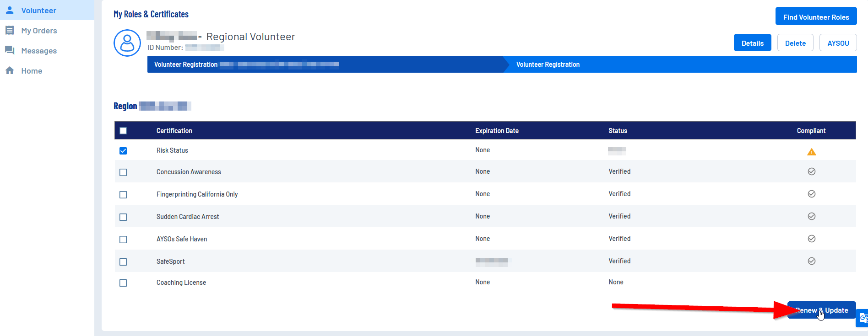The image size is (868, 336).
Task: Open My Orders in the sidebar menu
Action: 39,31
